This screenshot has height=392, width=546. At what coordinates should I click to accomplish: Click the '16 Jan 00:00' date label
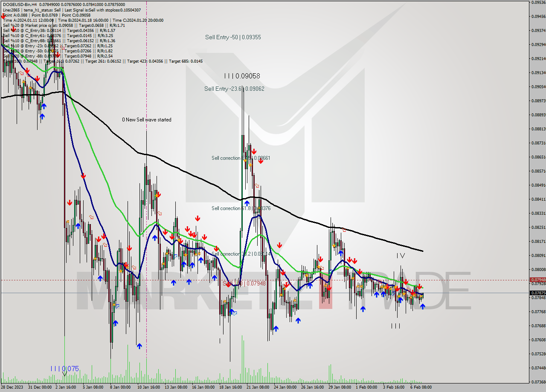tap(203, 387)
